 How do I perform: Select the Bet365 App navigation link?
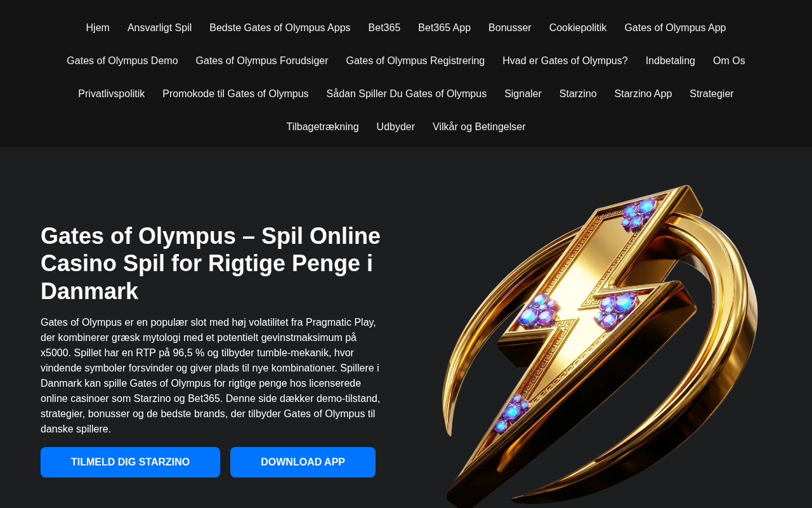[444, 28]
